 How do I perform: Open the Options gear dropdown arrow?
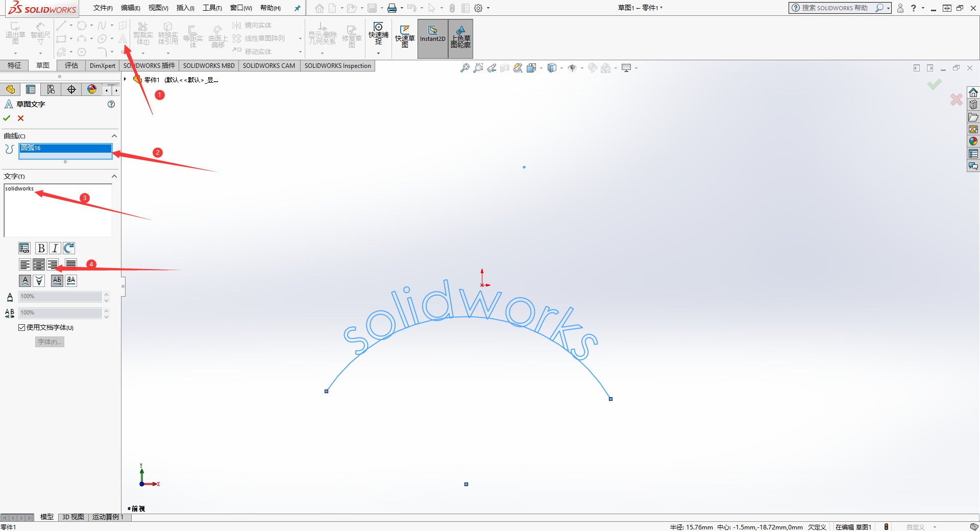[488, 8]
